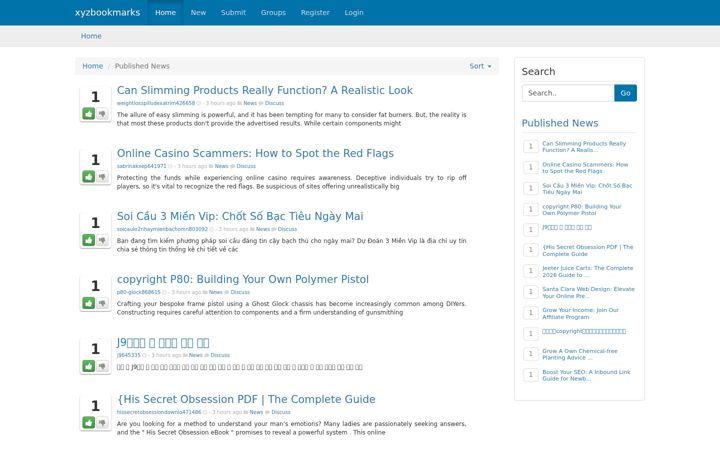Open sidebar link Online Casino Scammers
720x450 pixels.
click(585, 168)
